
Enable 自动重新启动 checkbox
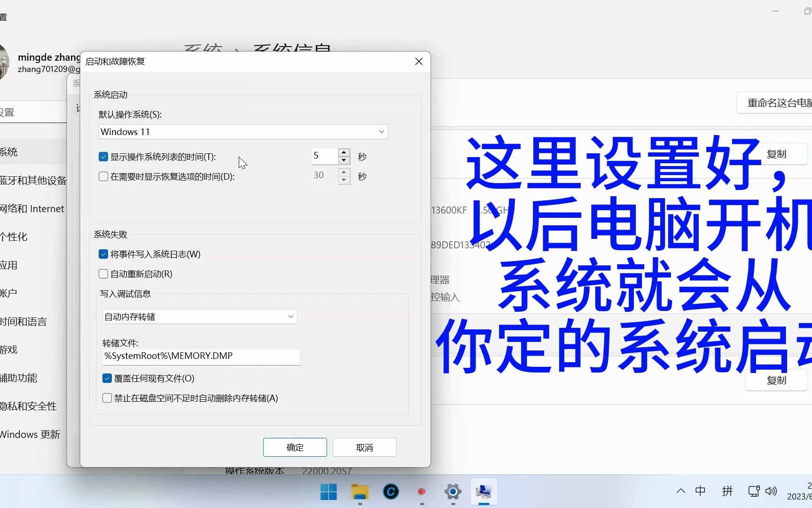point(103,274)
